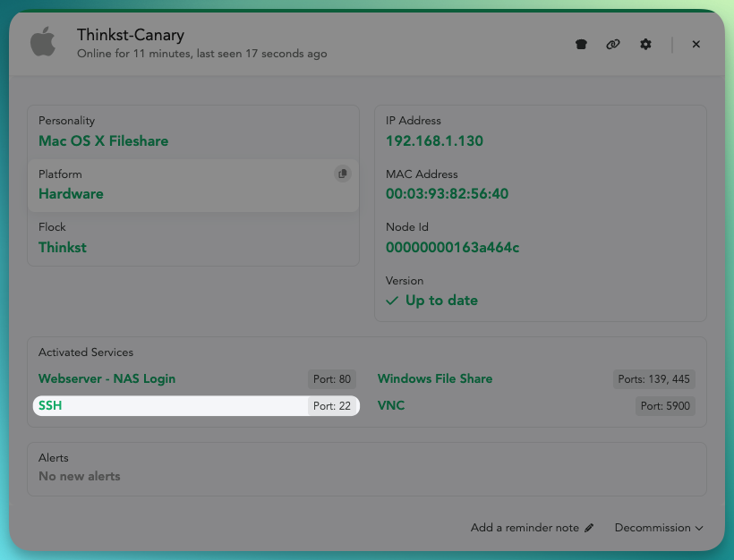Click the Port: 5900 badge

[x=665, y=406]
